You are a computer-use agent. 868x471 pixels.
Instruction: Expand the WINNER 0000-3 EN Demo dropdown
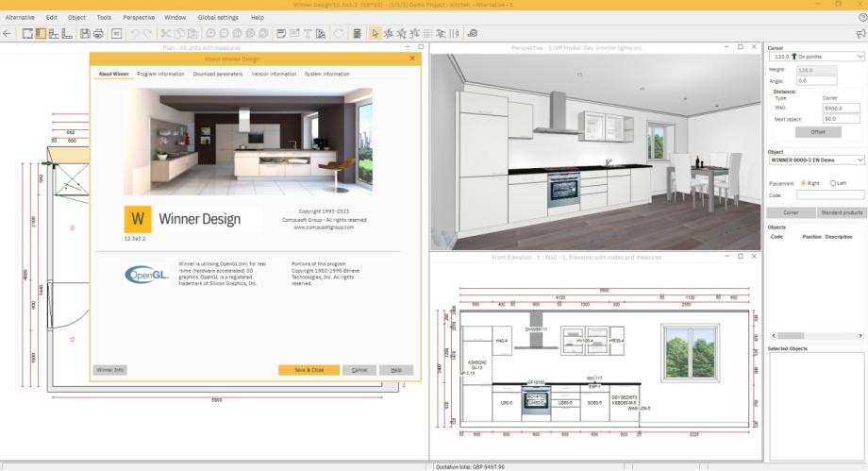(x=816, y=160)
